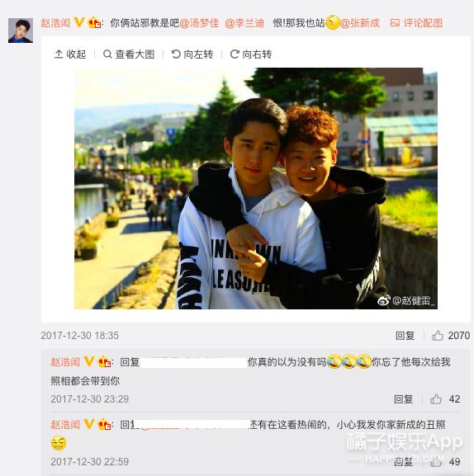Open 查看大图 to view large image
The height and width of the screenshot is (476, 474).
(129, 54)
